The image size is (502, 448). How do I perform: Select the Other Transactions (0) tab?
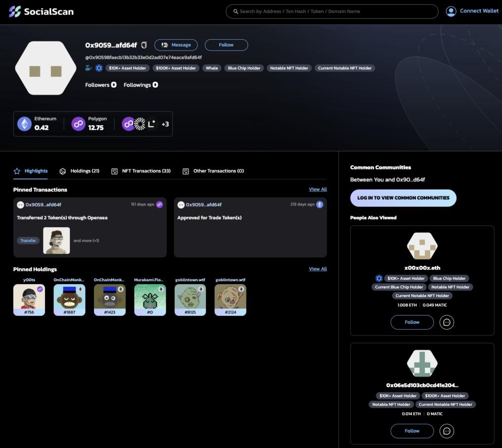click(213, 171)
